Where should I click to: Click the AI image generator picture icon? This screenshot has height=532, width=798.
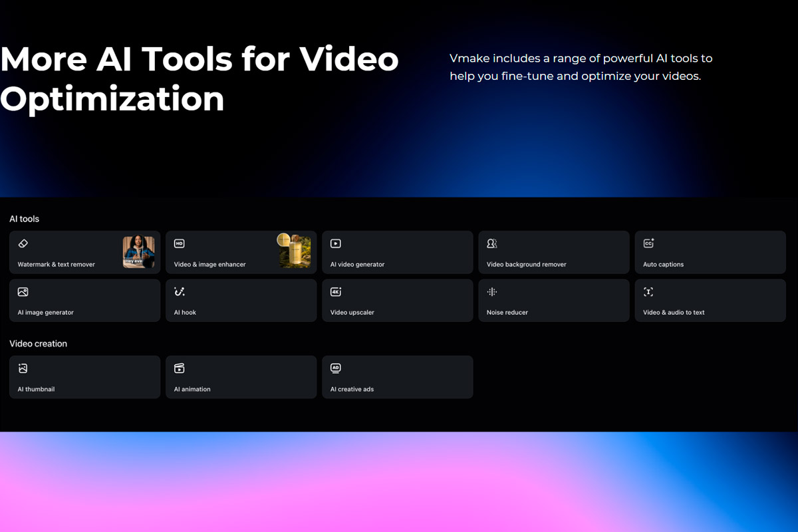[23, 291]
